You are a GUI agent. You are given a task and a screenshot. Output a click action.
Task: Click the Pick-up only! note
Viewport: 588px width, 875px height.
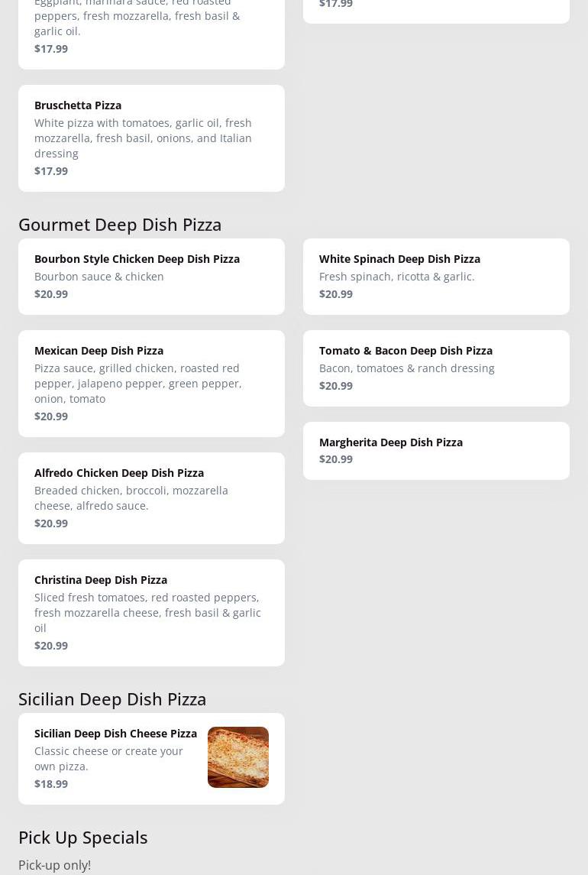point(55,865)
